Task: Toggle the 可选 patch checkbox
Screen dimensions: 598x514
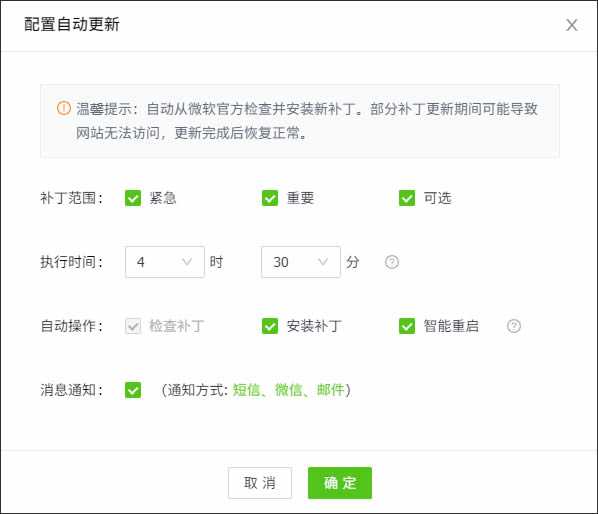Action: [407, 198]
